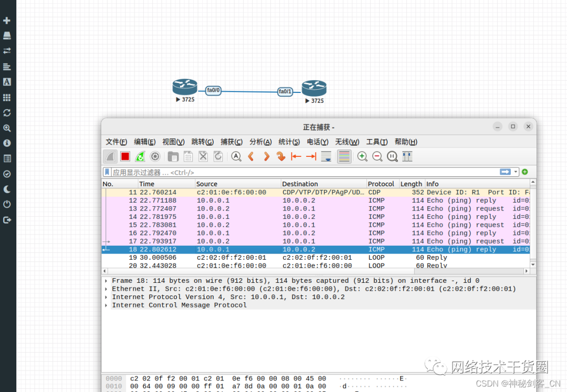This screenshot has width=567, height=392.
Task: Go to next packet orange right arrow
Action: (x=267, y=156)
